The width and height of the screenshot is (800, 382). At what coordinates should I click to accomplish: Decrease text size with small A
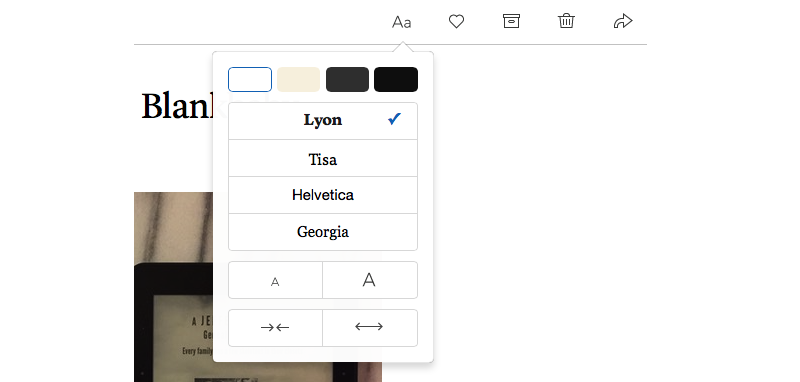pyautogui.click(x=276, y=280)
